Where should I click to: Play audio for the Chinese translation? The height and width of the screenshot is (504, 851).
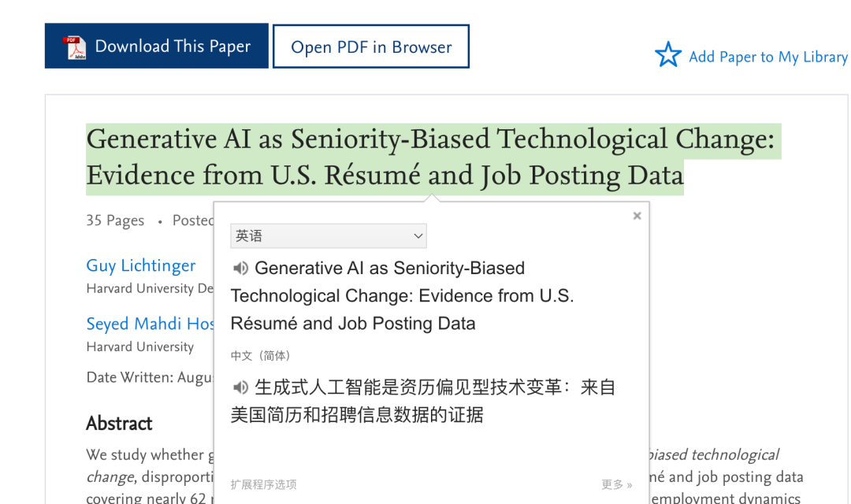coord(241,387)
